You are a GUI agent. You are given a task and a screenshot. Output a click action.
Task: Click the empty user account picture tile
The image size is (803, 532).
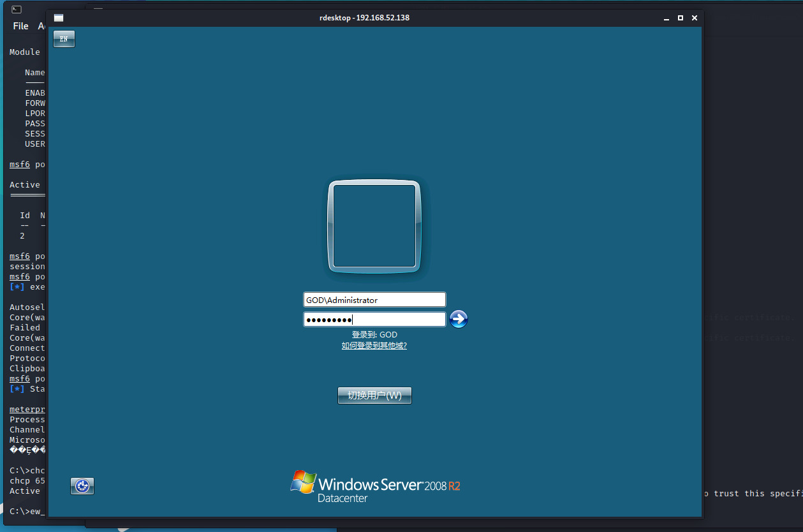pos(374,226)
